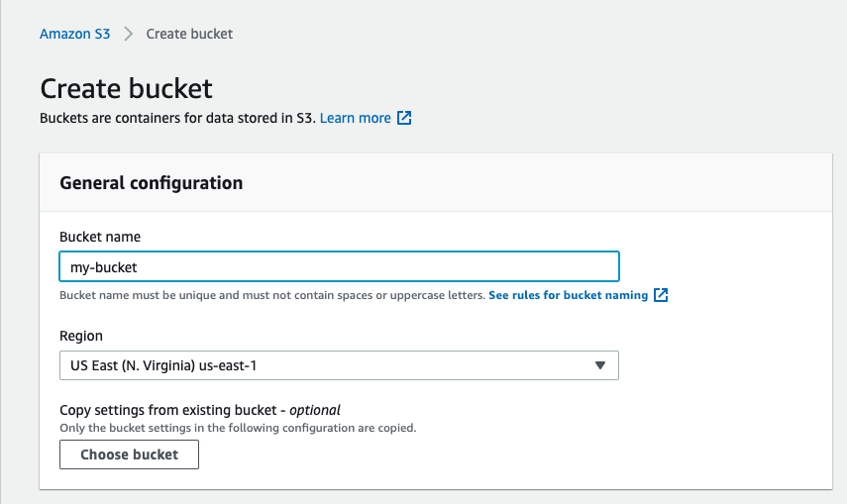Click external link icon beside Learn more
The image size is (847, 504).
point(404,118)
